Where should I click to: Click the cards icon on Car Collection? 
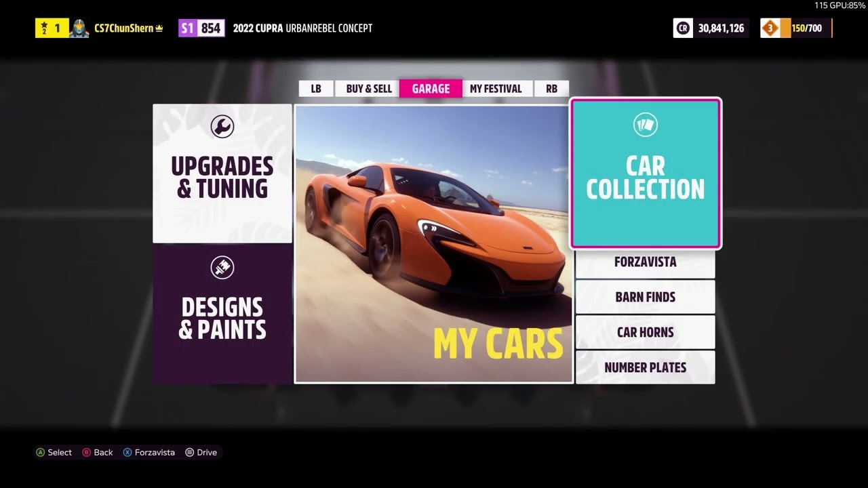click(645, 125)
